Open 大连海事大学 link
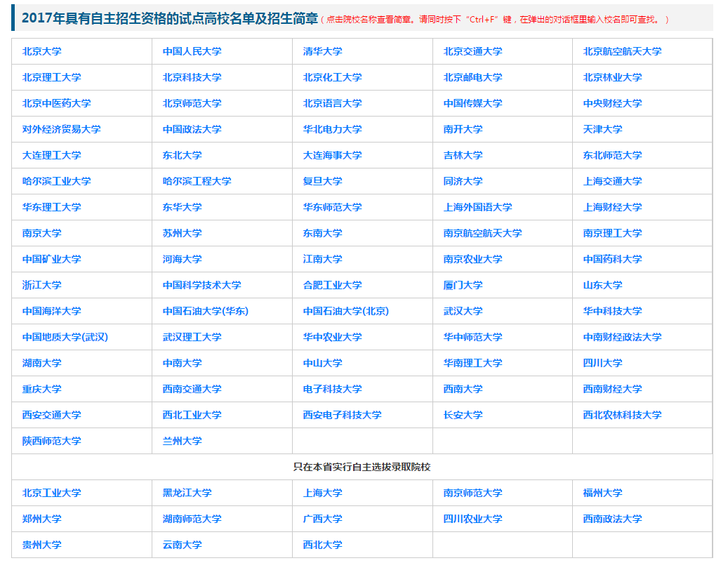Viewport: 728px width, 563px height. click(332, 155)
